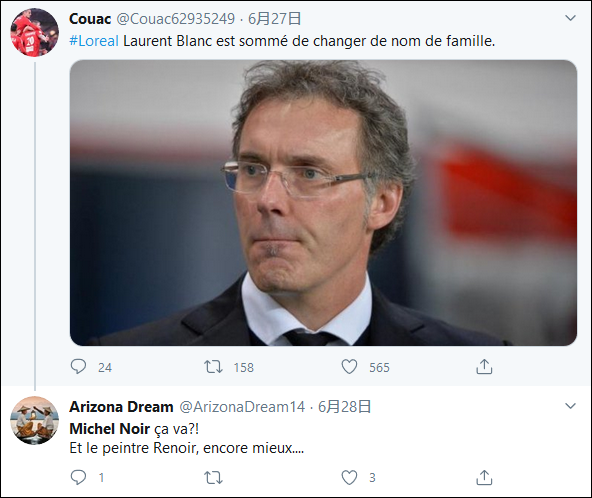Retweet Arizona Dream's reply
The height and width of the screenshot is (498, 592).
(213, 478)
